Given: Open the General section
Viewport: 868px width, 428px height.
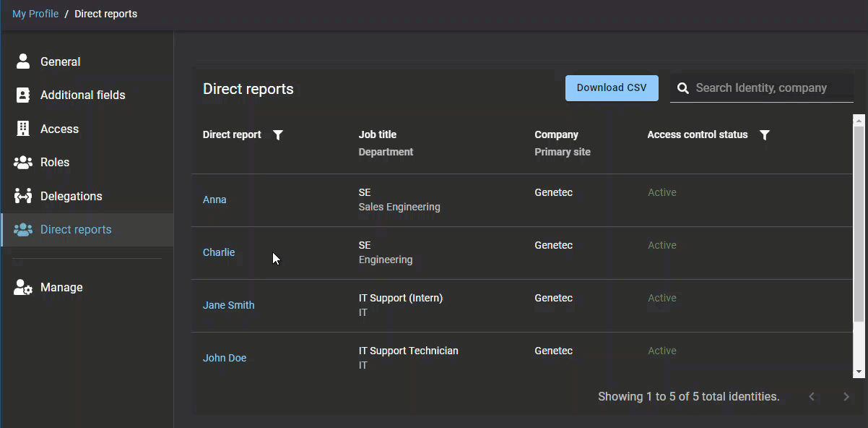Looking at the screenshot, I should pos(87,61).
